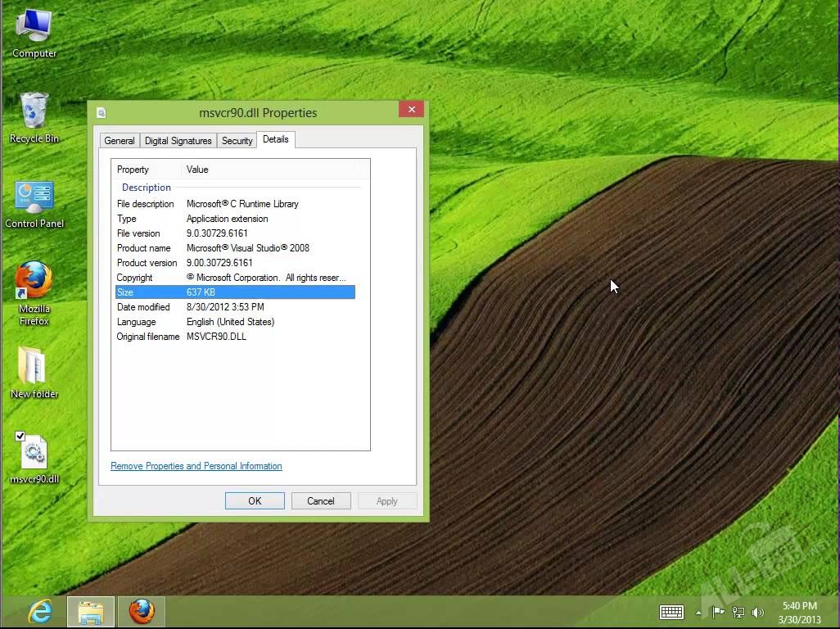Select the Copyright row
The image size is (840, 629).
(x=235, y=278)
